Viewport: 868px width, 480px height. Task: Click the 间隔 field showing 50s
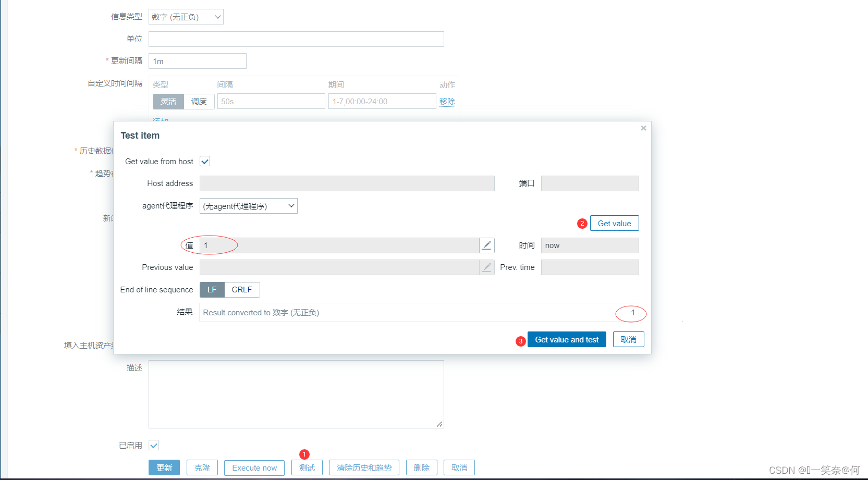pos(271,101)
